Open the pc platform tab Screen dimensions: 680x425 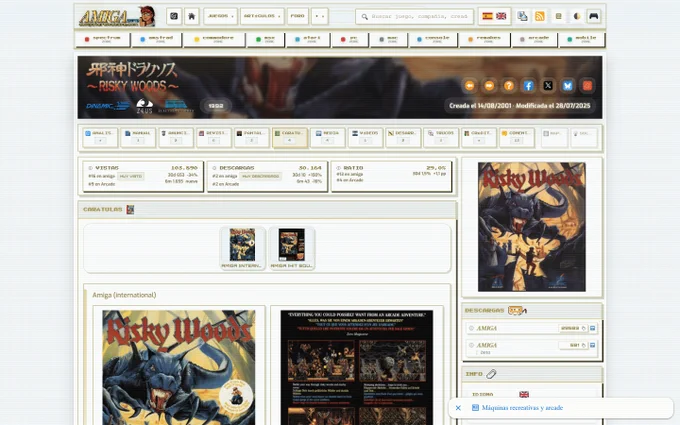point(350,39)
